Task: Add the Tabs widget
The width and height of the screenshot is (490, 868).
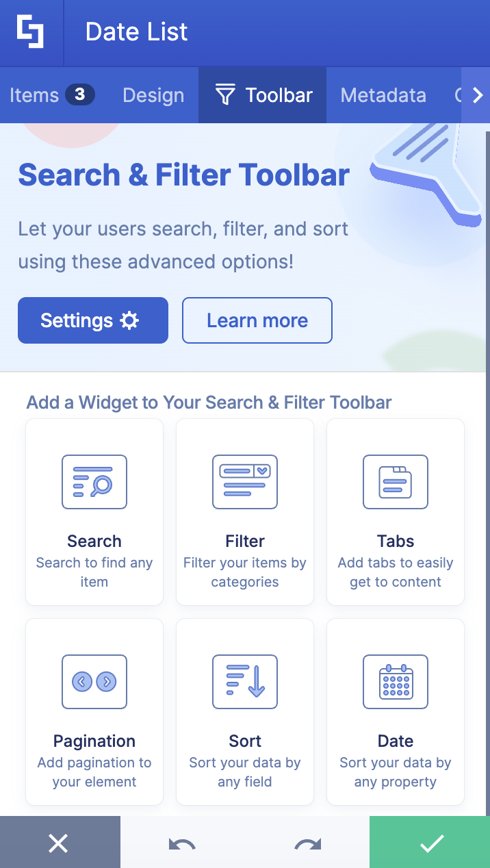Action: [395, 511]
